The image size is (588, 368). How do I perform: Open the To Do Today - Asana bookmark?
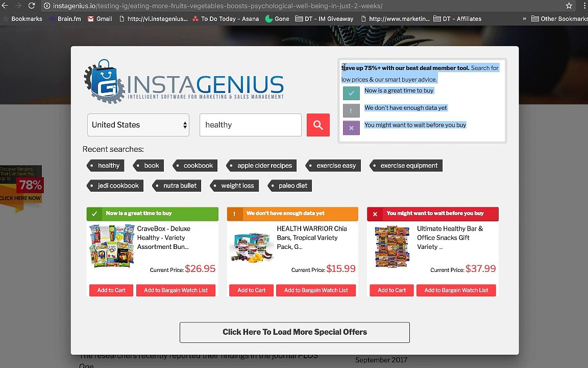(x=226, y=19)
